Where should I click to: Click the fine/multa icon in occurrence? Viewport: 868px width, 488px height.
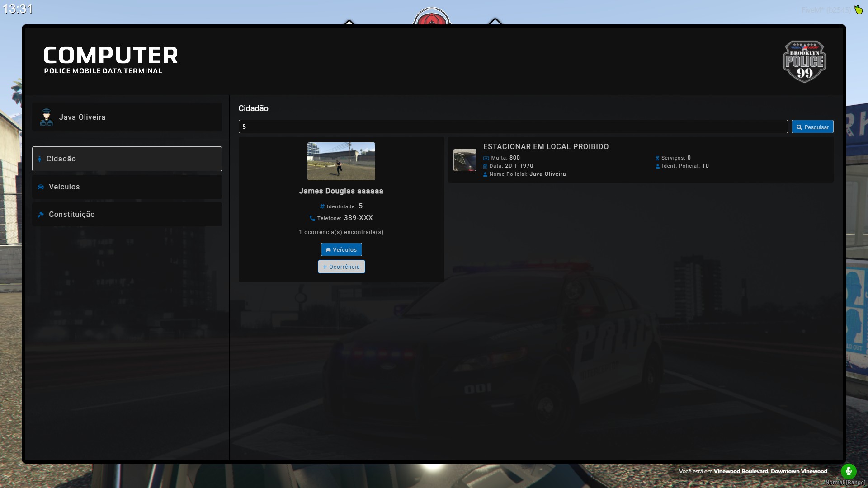(x=486, y=157)
